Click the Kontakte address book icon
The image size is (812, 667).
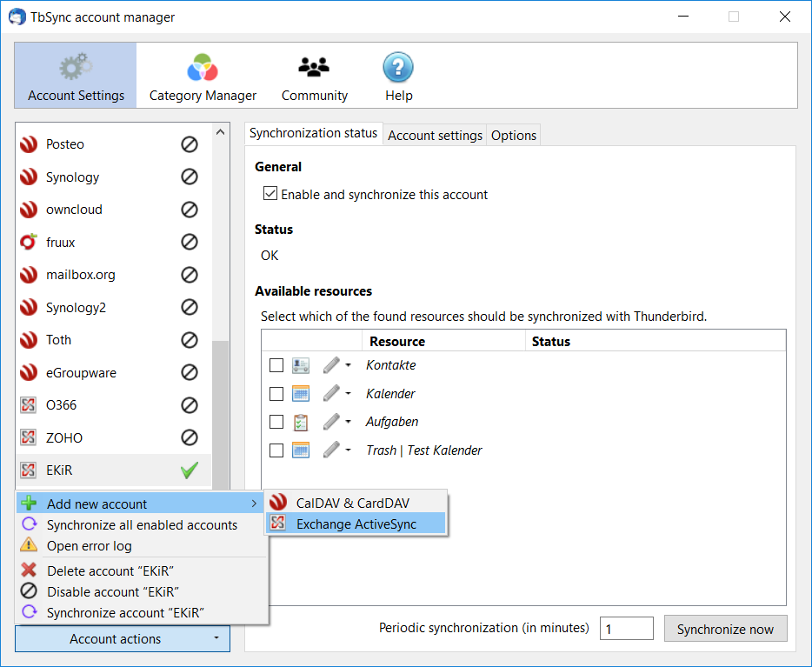pos(301,365)
